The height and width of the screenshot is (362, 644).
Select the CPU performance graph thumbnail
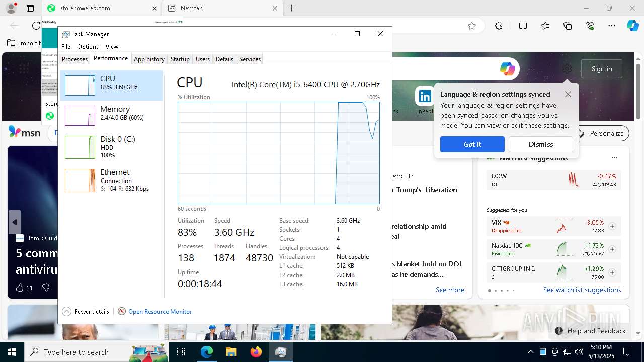(x=80, y=85)
